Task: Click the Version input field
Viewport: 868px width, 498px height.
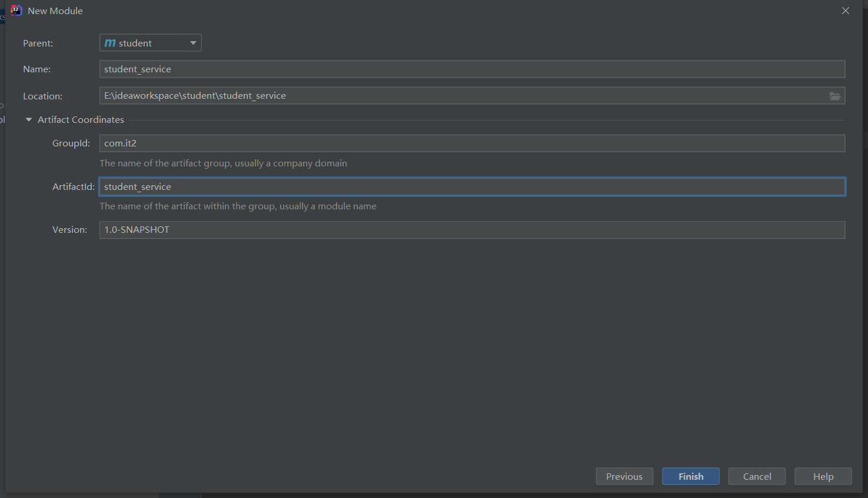Action: click(472, 230)
